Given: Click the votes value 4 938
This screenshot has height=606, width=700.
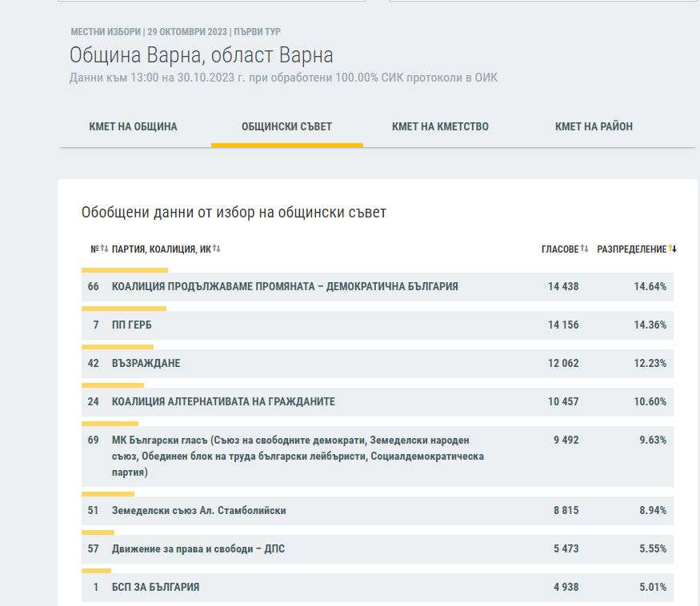Looking at the screenshot, I should 566,588.
